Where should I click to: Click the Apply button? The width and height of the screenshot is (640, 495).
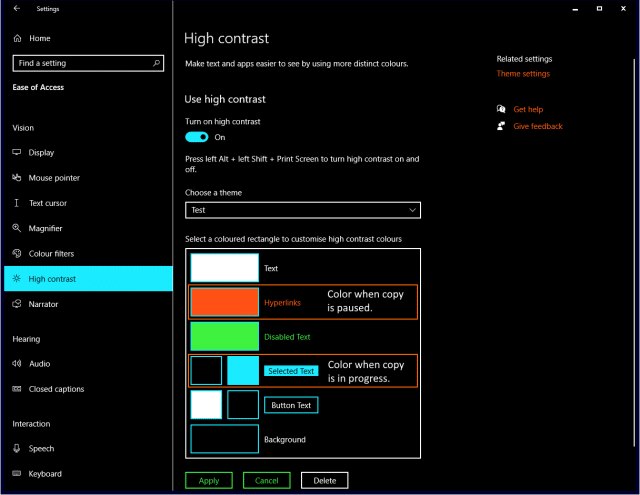coord(209,480)
